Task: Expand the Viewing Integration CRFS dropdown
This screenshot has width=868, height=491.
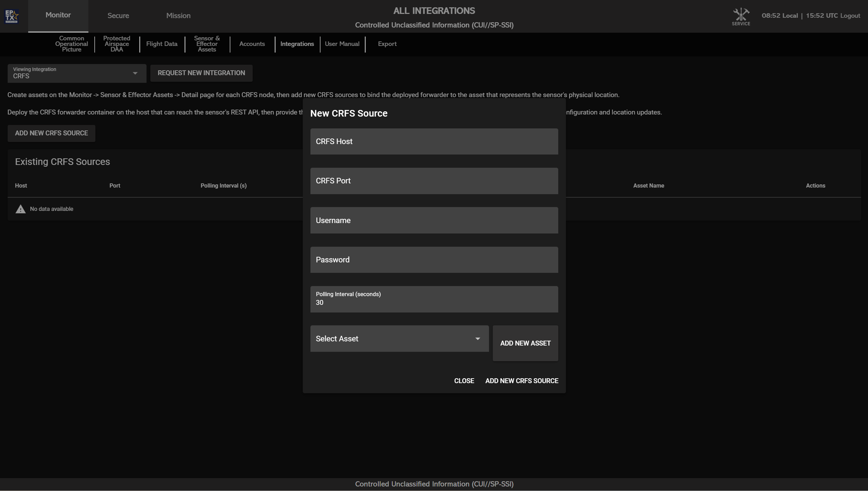Action: click(x=77, y=73)
